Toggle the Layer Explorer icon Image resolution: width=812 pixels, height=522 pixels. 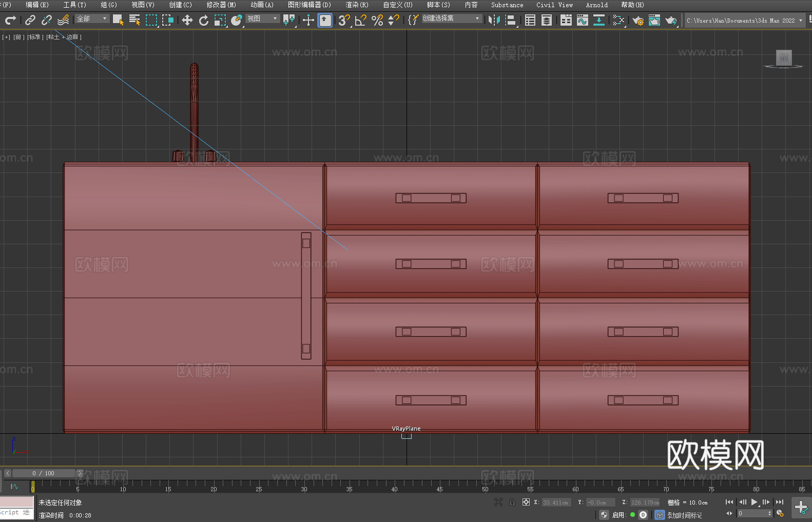click(547, 20)
